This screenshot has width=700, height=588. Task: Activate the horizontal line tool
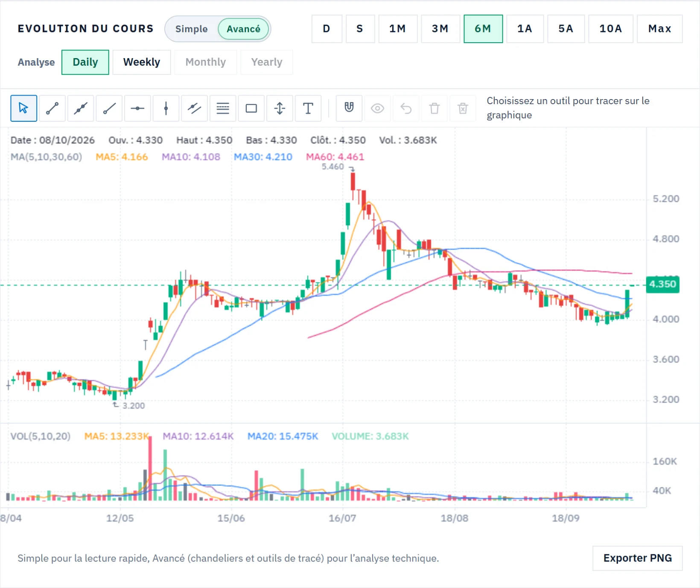pyautogui.click(x=137, y=108)
